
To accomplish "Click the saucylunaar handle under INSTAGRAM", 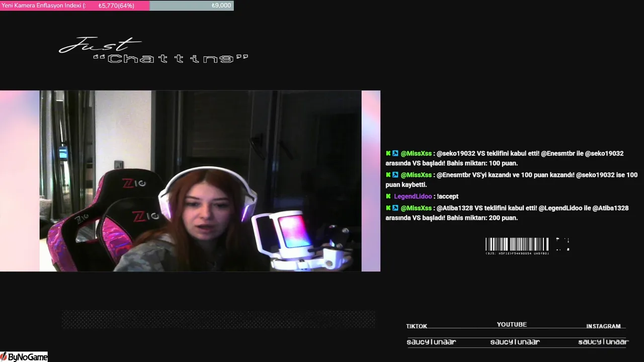I will (603, 342).
